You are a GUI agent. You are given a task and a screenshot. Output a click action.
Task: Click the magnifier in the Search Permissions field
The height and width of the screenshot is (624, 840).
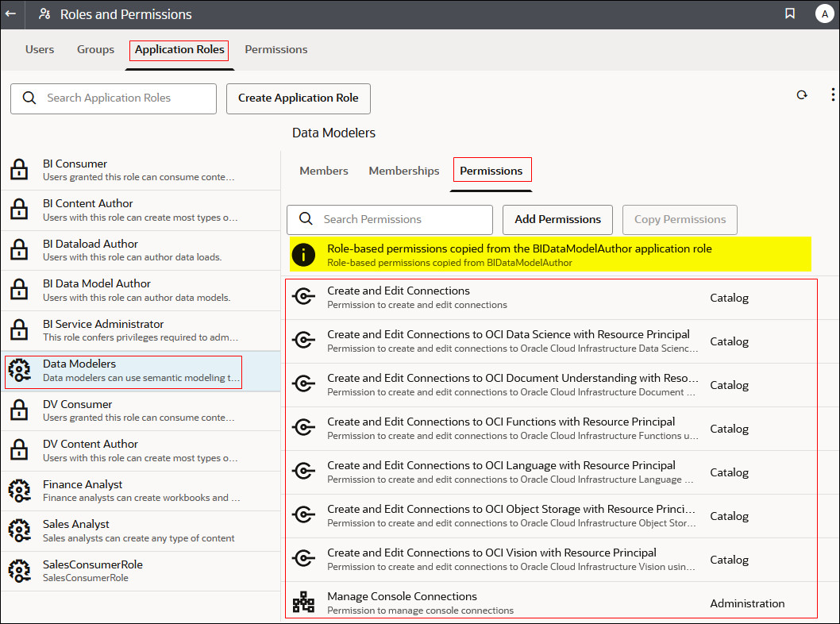[306, 219]
